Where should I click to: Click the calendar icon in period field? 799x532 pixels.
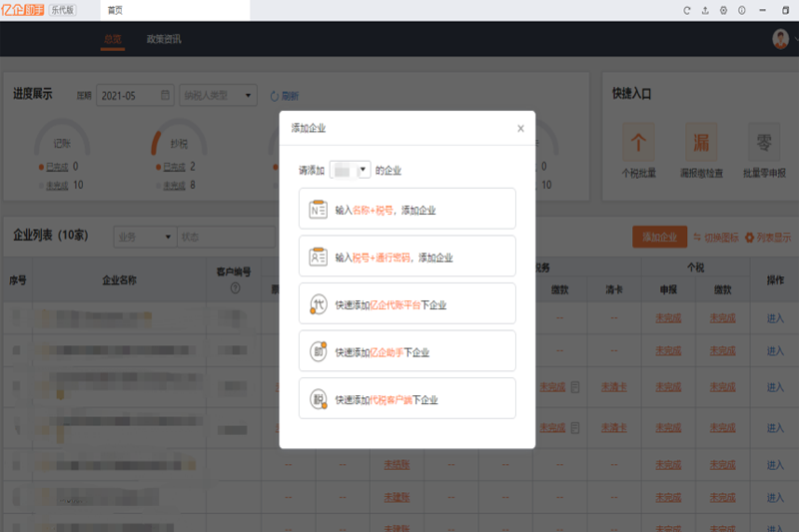pyautogui.click(x=165, y=95)
